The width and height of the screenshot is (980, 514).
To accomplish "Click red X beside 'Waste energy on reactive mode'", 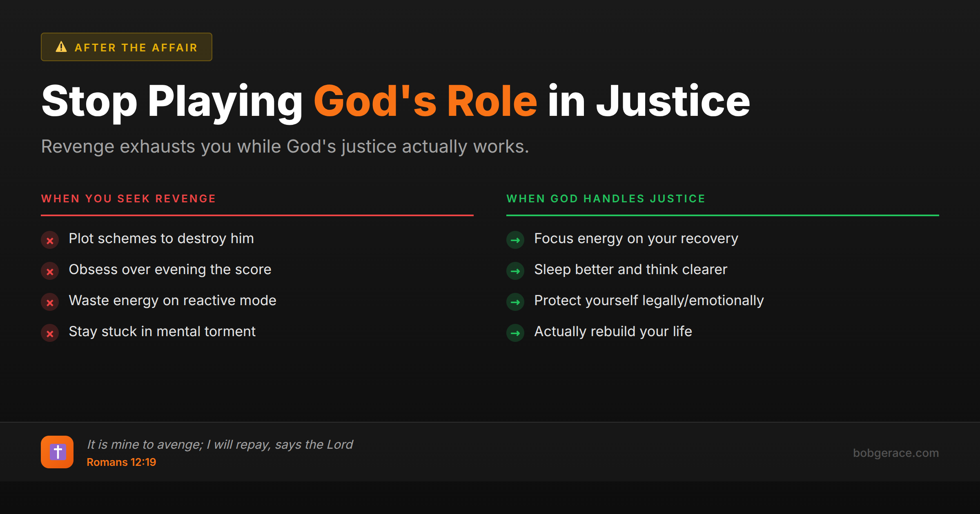I will (x=50, y=302).
